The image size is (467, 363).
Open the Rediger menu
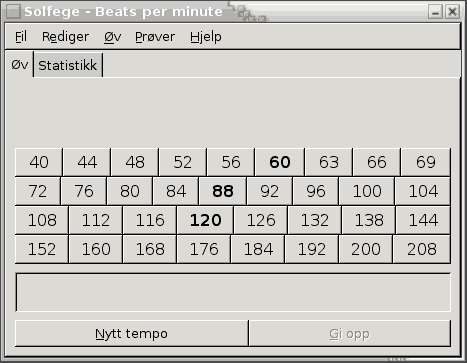pos(65,37)
